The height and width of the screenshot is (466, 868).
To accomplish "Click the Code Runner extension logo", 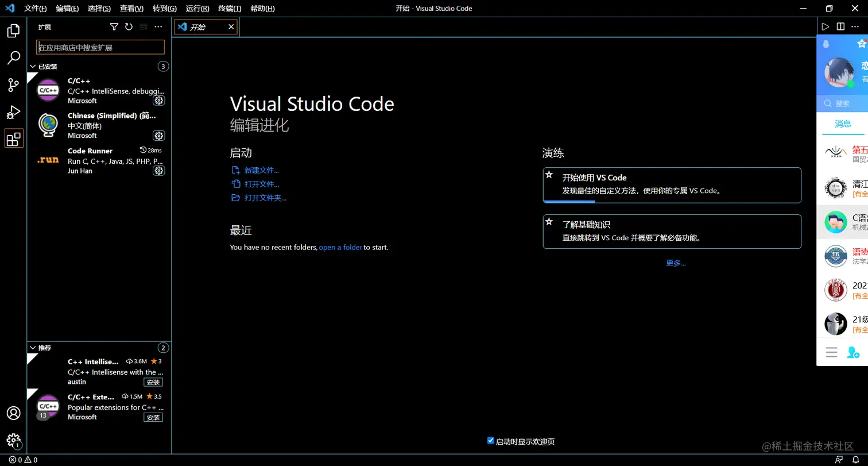I will pos(48,160).
